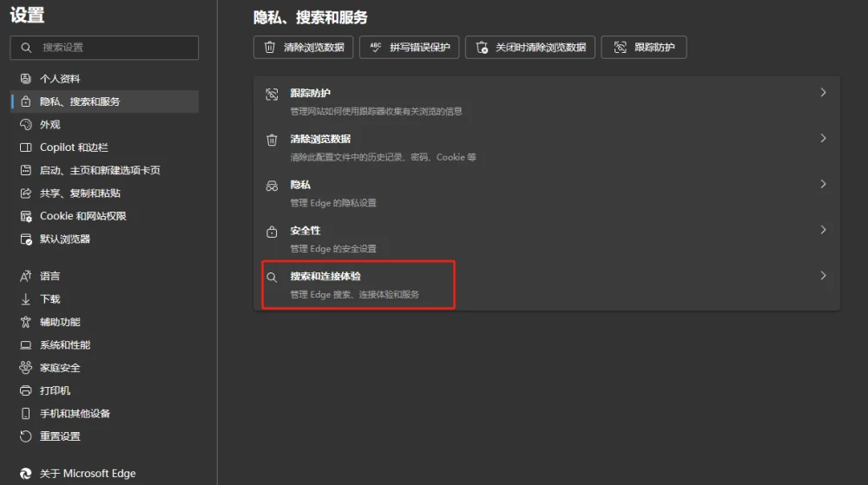Click the 下载 download arrow icon

(25, 299)
